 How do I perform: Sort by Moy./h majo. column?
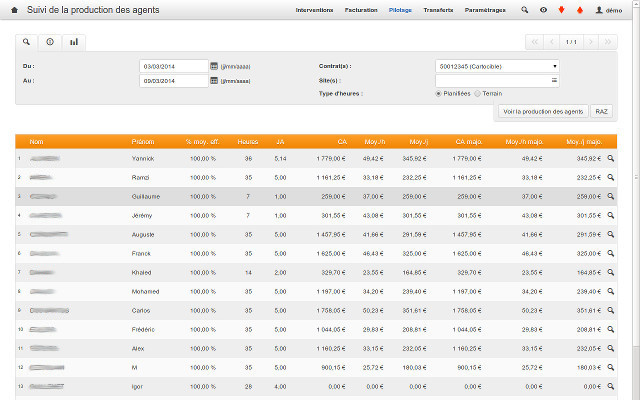(x=524, y=142)
